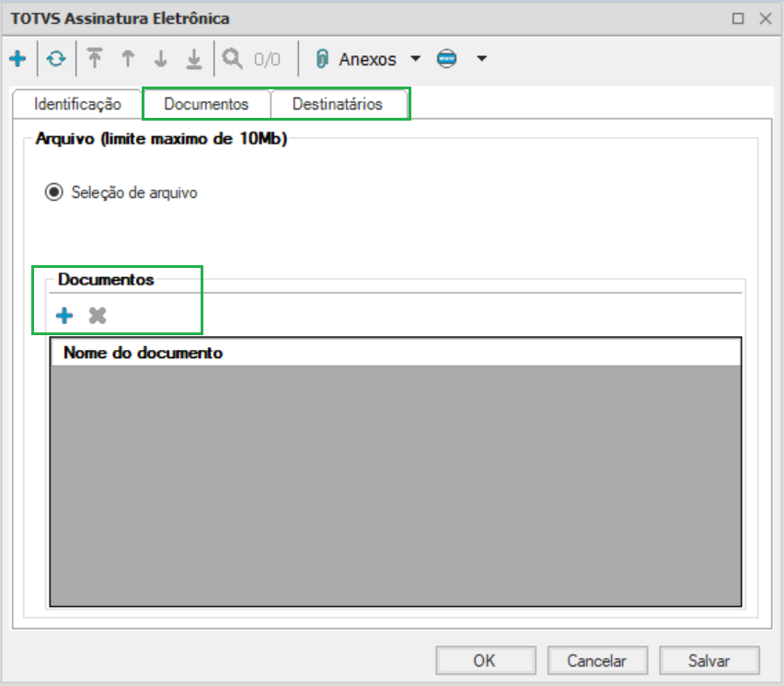Go to first record arrow icon
This screenshot has height=686, width=784.
coord(95,58)
